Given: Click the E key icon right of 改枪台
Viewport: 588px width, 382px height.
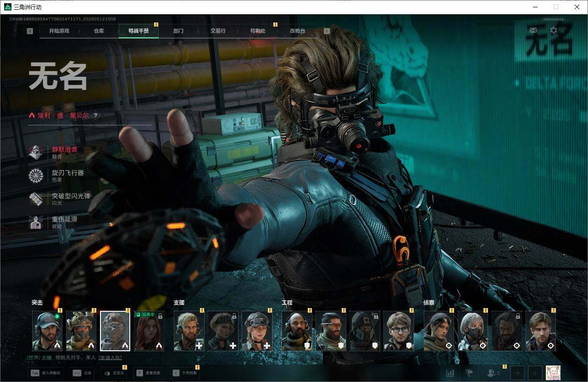Looking at the screenshot, I should point(327,31).
